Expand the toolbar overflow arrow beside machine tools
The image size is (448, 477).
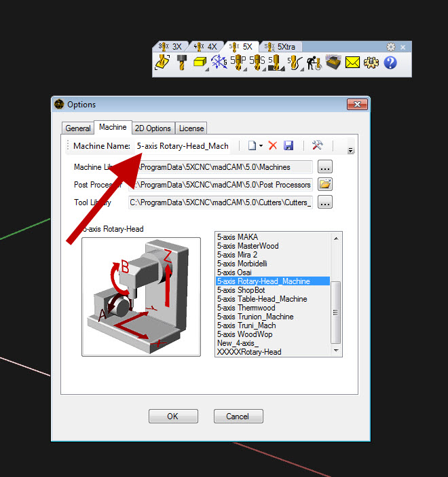(x=350, y=149)
